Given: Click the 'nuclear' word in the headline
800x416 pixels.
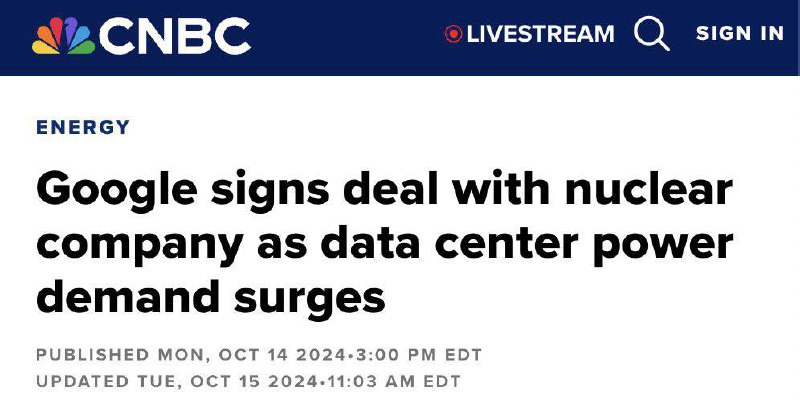Looking at the screenshot, I should click(648, 188).
